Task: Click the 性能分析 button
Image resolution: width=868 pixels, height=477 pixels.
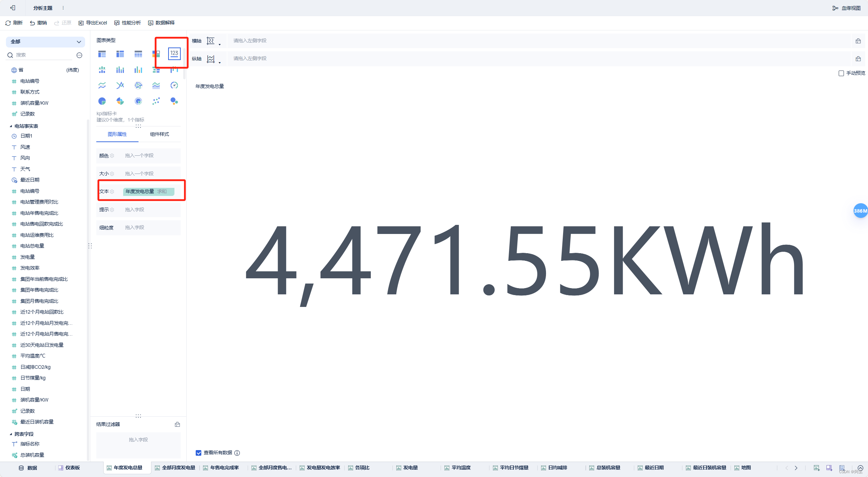Action: tap(128, 23)
